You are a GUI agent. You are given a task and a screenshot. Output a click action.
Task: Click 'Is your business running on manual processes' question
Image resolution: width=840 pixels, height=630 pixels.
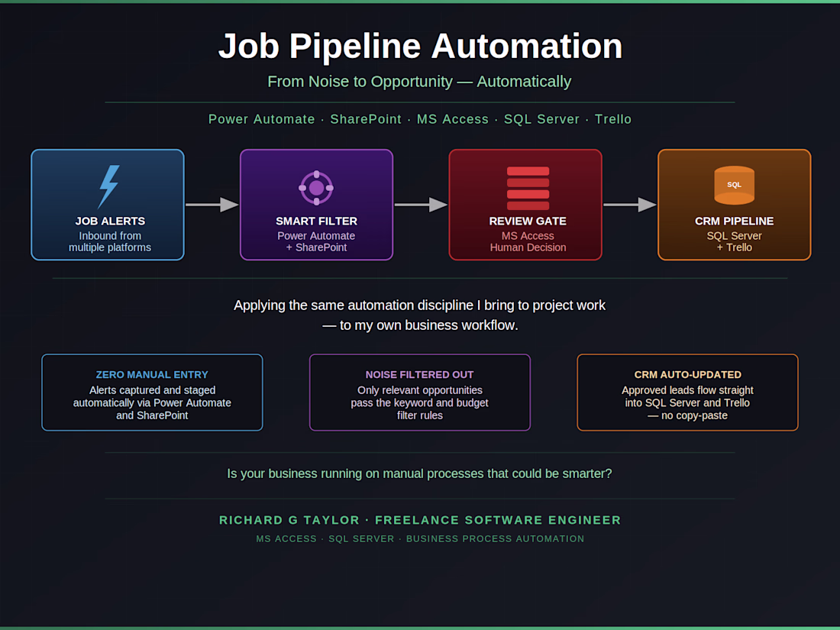coord(419,473)
